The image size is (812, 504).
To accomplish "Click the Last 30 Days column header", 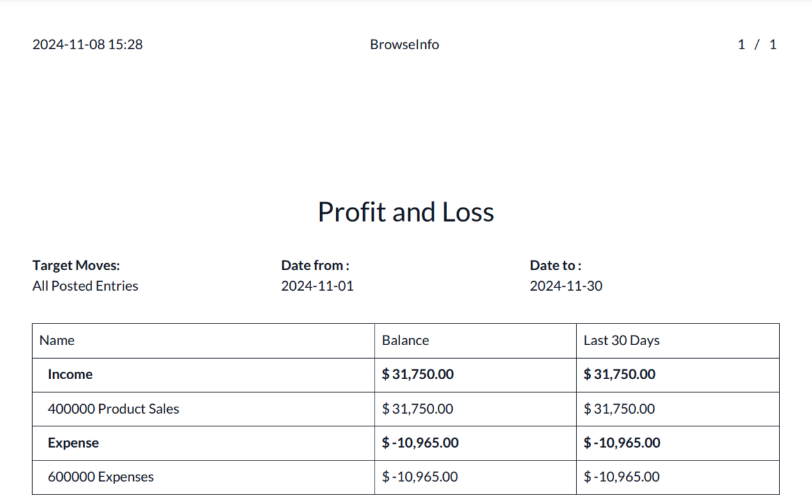I will (621, 341).
